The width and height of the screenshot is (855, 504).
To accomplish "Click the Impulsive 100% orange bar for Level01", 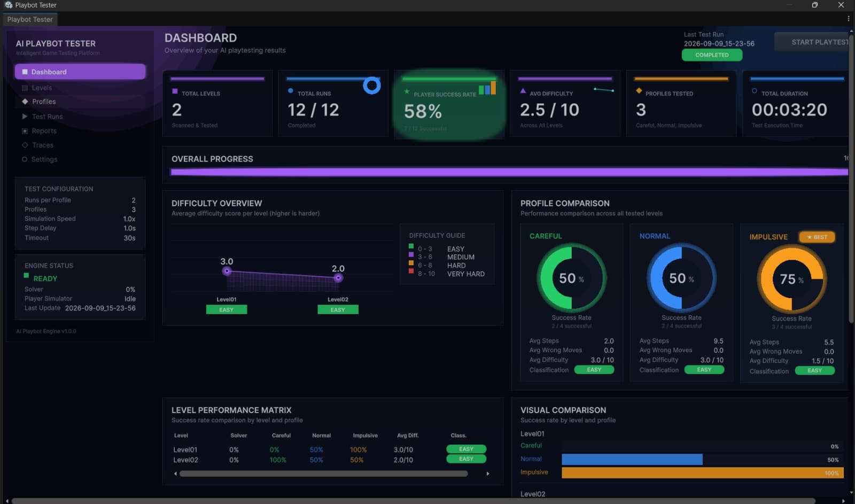I will point(703,472).
